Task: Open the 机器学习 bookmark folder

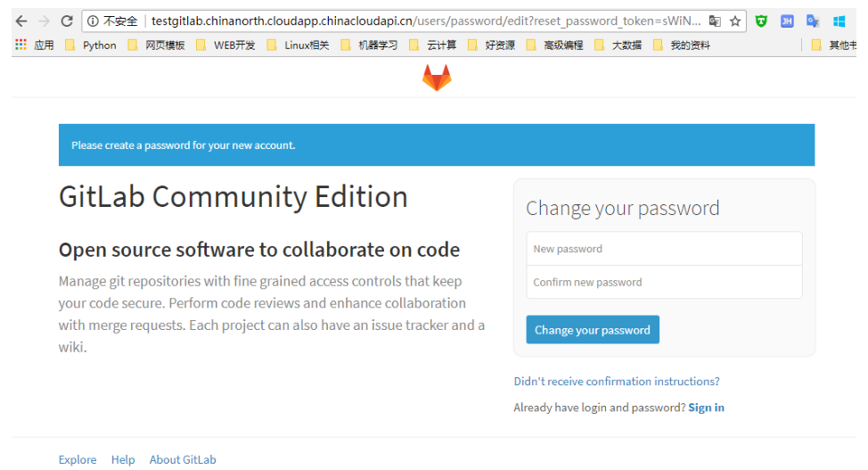Action: (369, 45)
